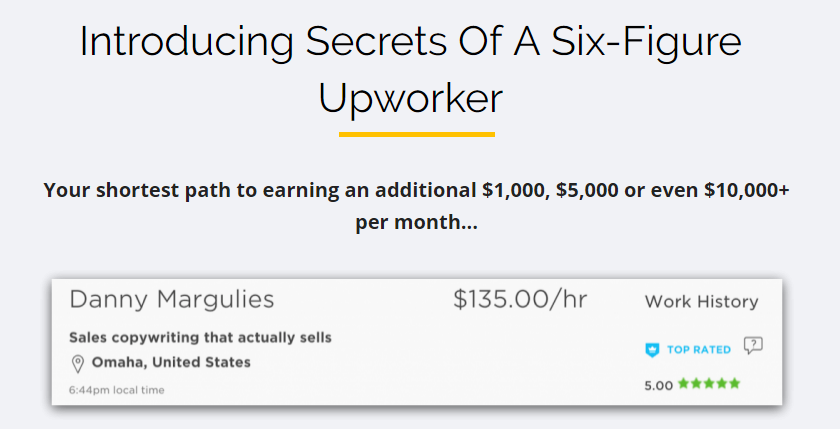Click the last green rating star
840x429 pixels.
735,383
